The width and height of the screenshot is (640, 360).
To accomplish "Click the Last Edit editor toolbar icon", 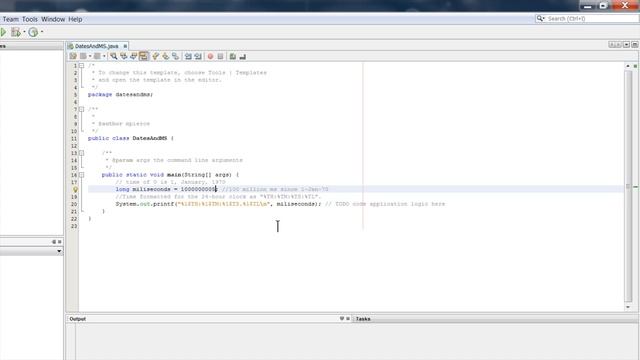I will 73,56.
